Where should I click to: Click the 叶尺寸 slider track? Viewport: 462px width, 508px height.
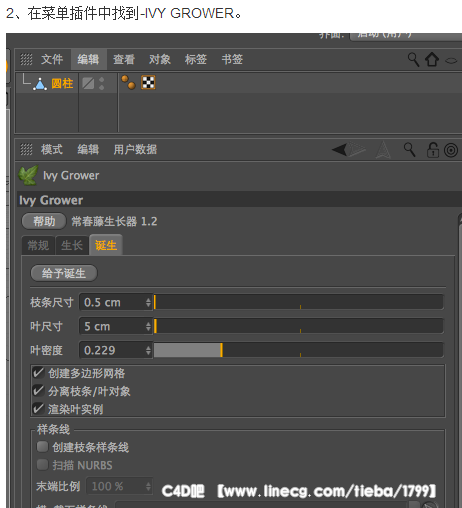pos(299,326)
